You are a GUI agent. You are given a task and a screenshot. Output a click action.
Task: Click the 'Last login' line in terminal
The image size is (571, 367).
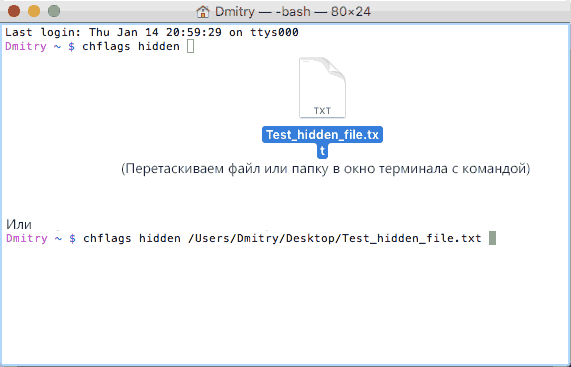point(151,32)
